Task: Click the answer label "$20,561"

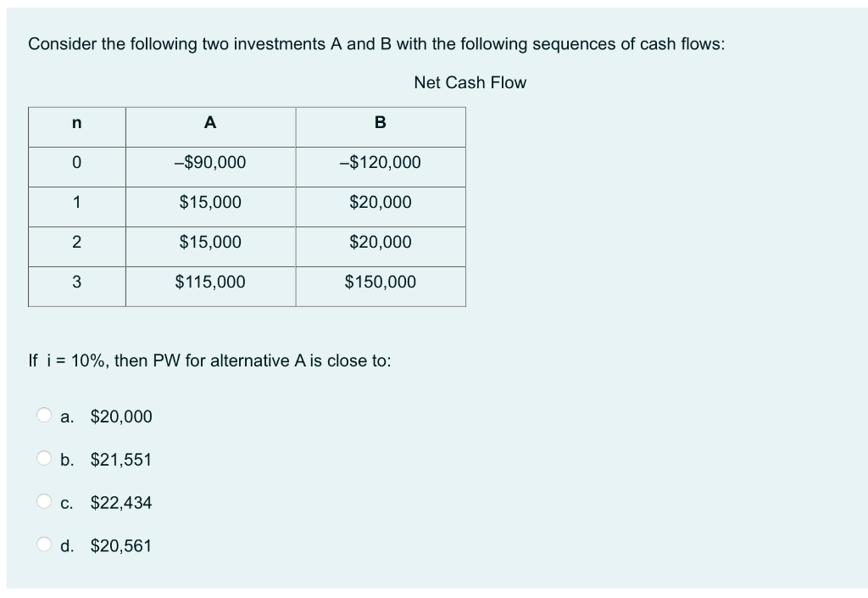Action: [x=120, y=546]
